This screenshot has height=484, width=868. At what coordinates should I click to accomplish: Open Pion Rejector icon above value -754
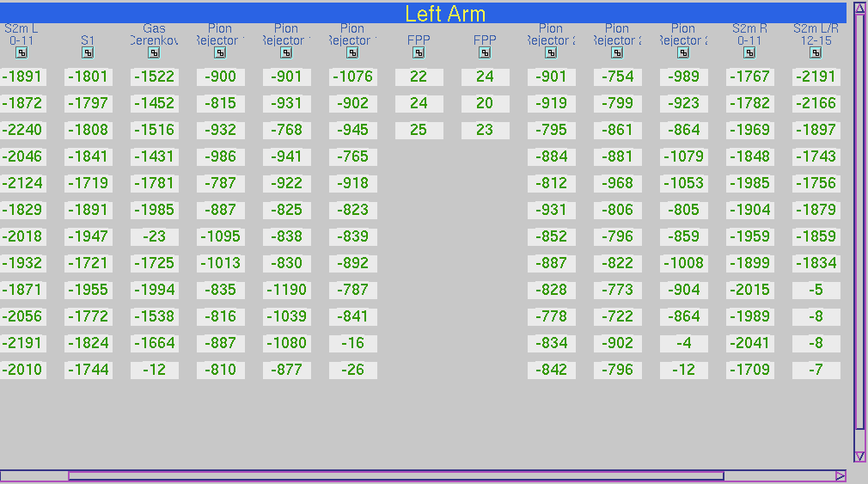point(617,53)
